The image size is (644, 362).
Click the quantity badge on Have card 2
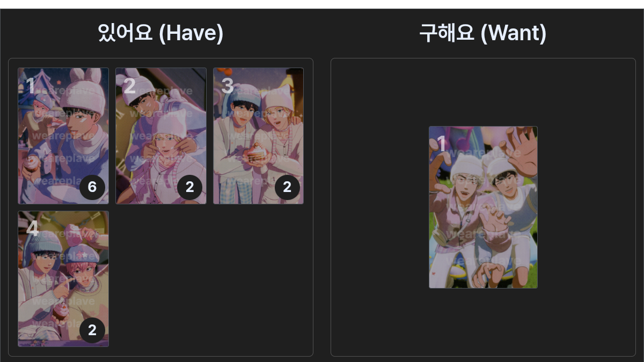(190, 187)
